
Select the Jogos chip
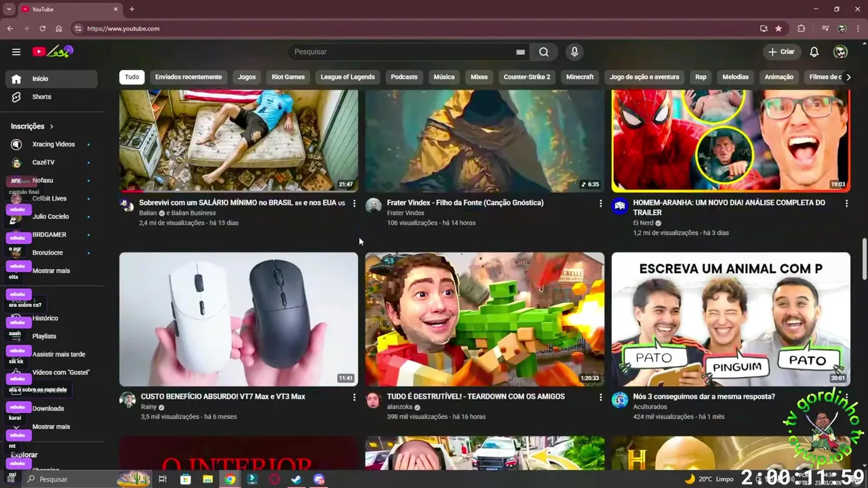click(247, 77)
